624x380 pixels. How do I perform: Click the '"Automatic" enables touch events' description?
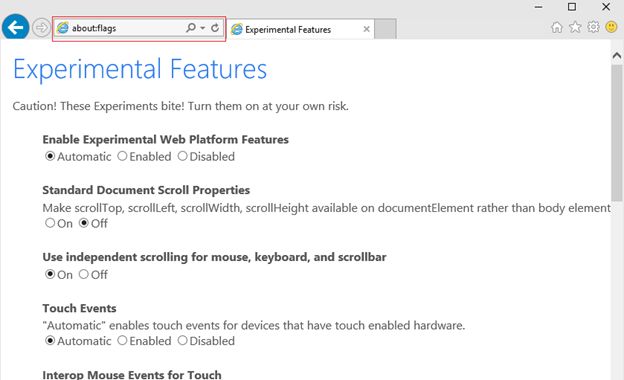[x=254, y=325]
